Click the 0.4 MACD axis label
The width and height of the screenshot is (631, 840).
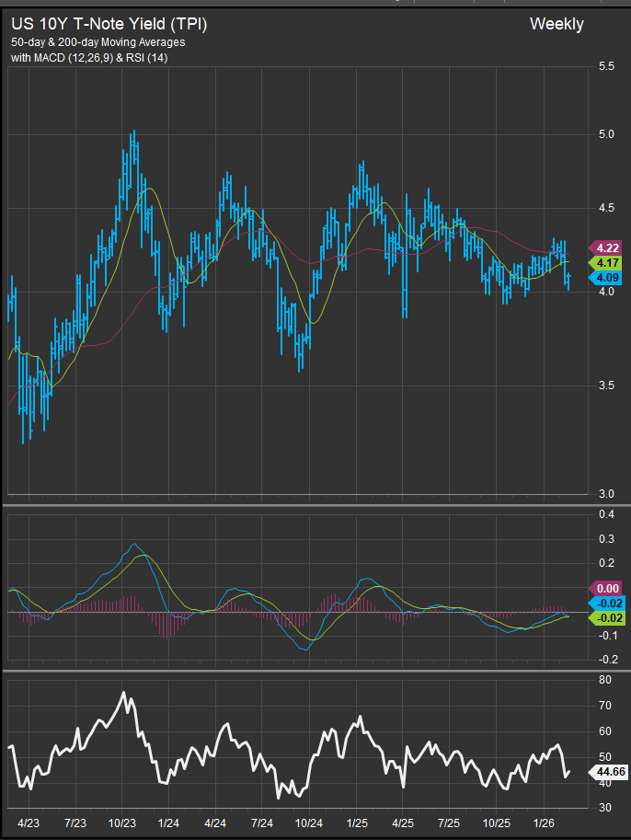click(607, 514)
